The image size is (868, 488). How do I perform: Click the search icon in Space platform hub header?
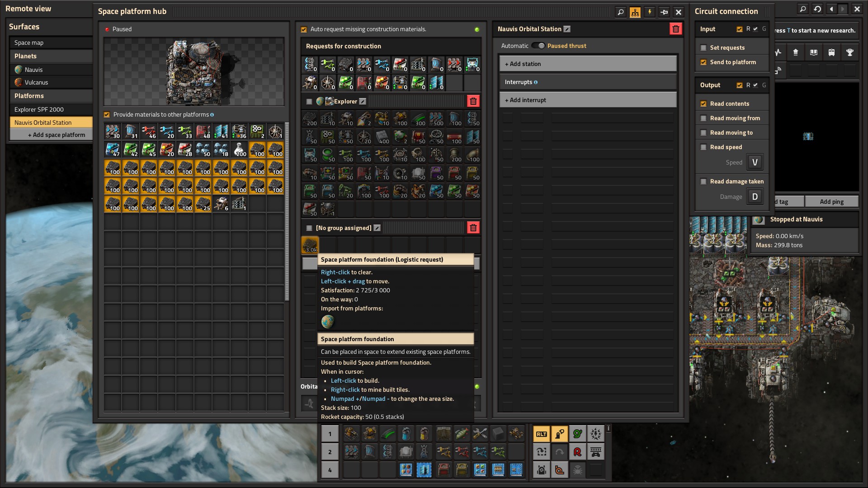[x=621, y=12]
